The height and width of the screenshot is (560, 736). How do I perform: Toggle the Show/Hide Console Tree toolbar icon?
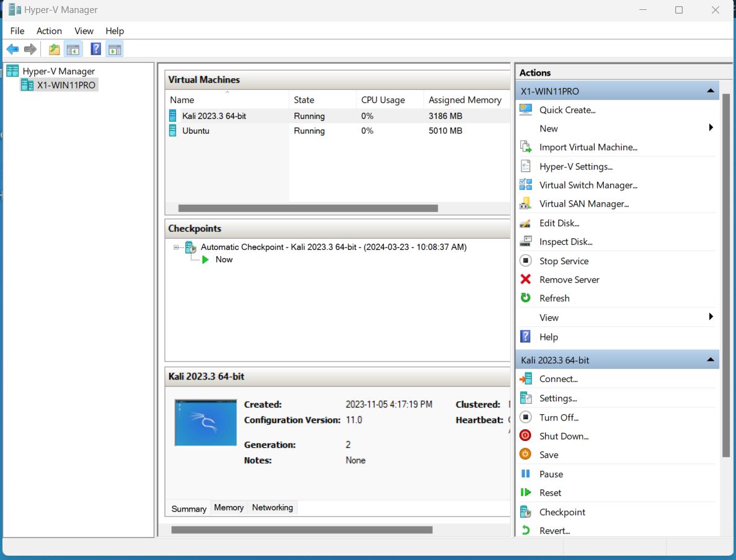click(73, 49)
